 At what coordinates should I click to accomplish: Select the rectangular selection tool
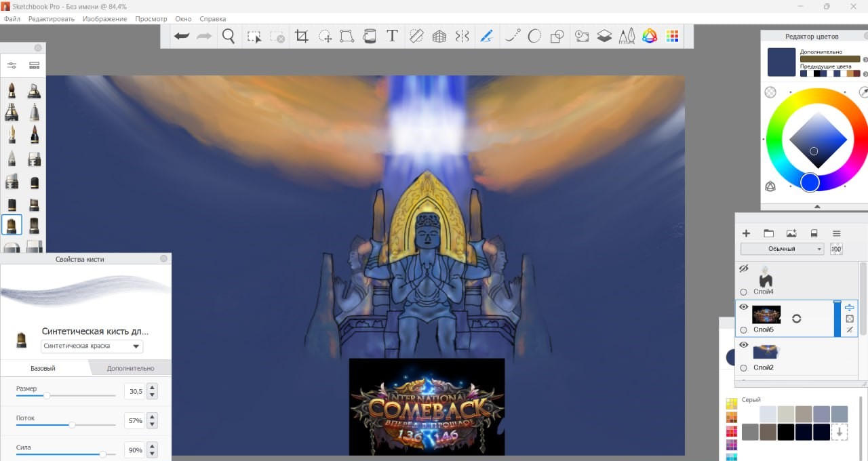(254, 37)
